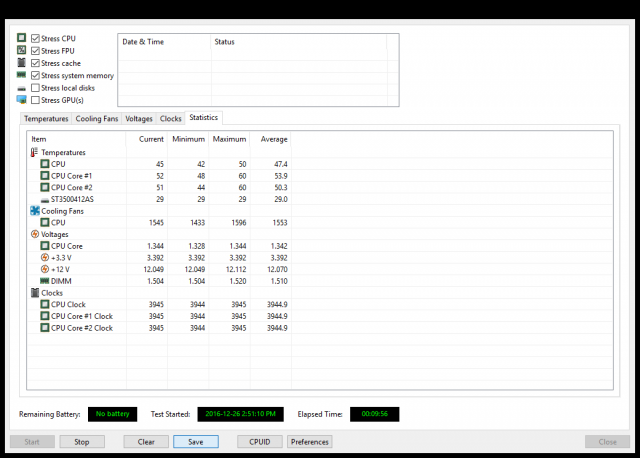Click the Stress GPU(s) monitor icon
The width and height of the screenshot is (640, 458).
coord(22,100)
